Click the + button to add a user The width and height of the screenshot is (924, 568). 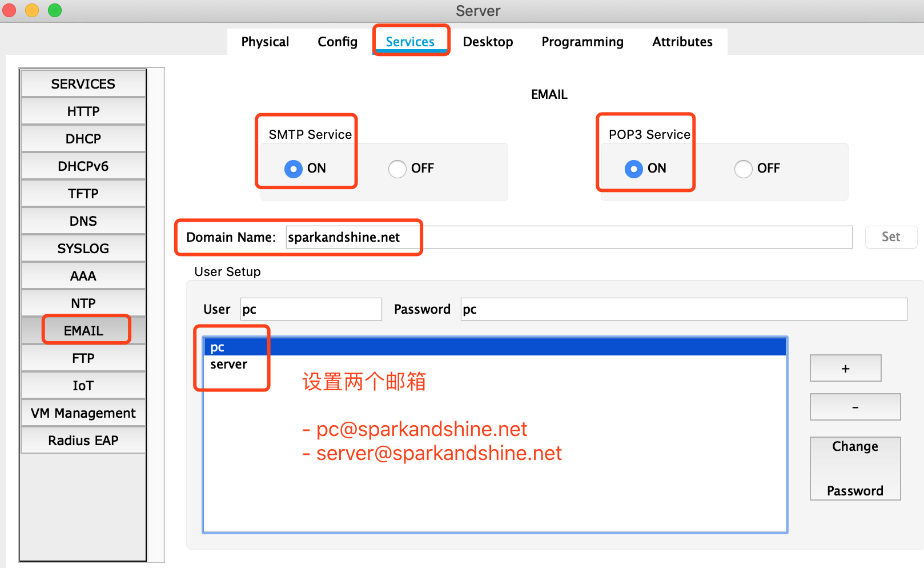[845, 368]
